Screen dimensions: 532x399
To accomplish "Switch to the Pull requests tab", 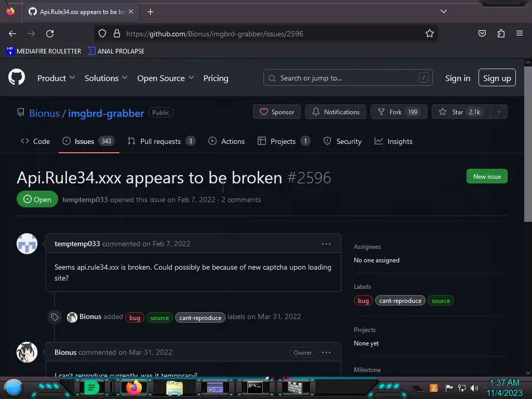I will (162, 141).
